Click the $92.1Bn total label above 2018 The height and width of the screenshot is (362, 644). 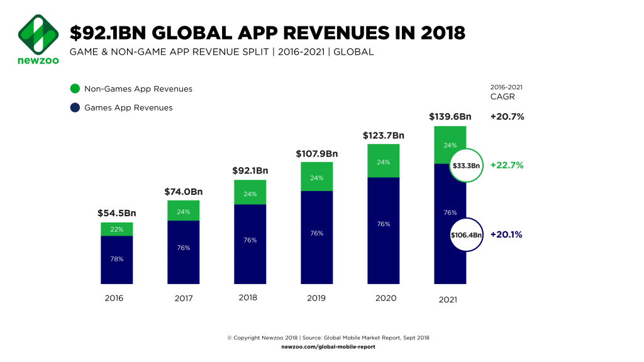250,170
